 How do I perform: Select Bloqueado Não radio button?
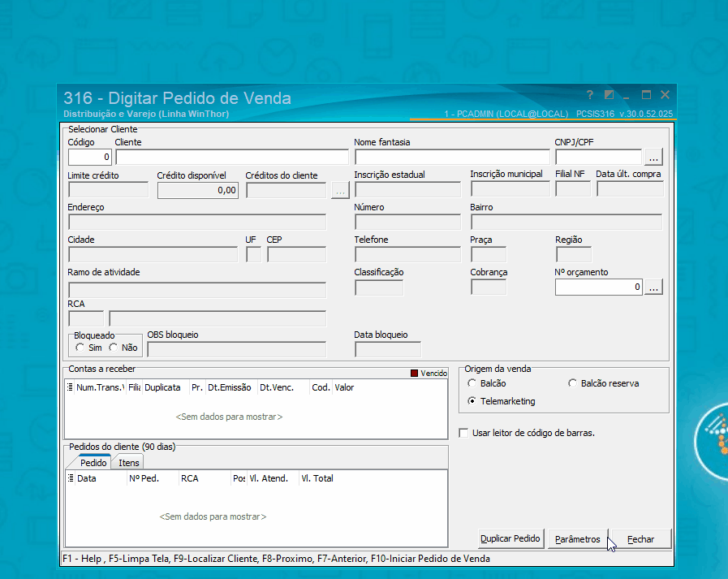[x=114, y=348]
